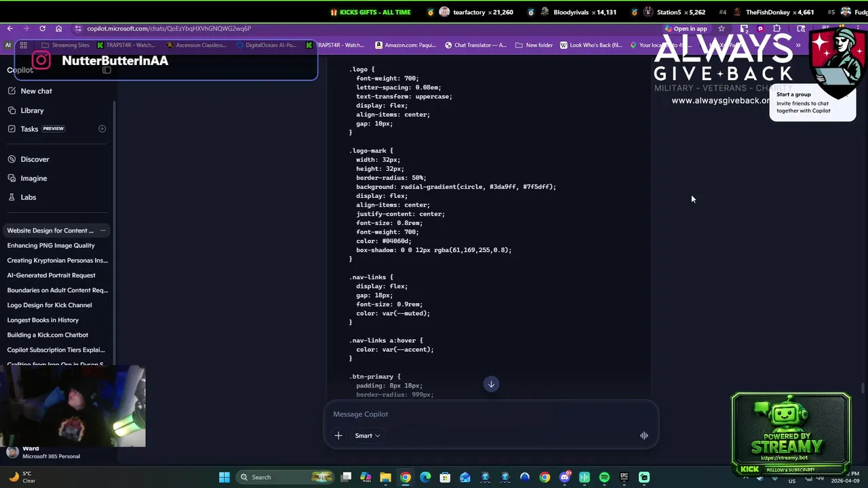The width and height of the screenshot is (868, 488).
Task: Open Look Who's Back bookmark
Action: [591, 45]
